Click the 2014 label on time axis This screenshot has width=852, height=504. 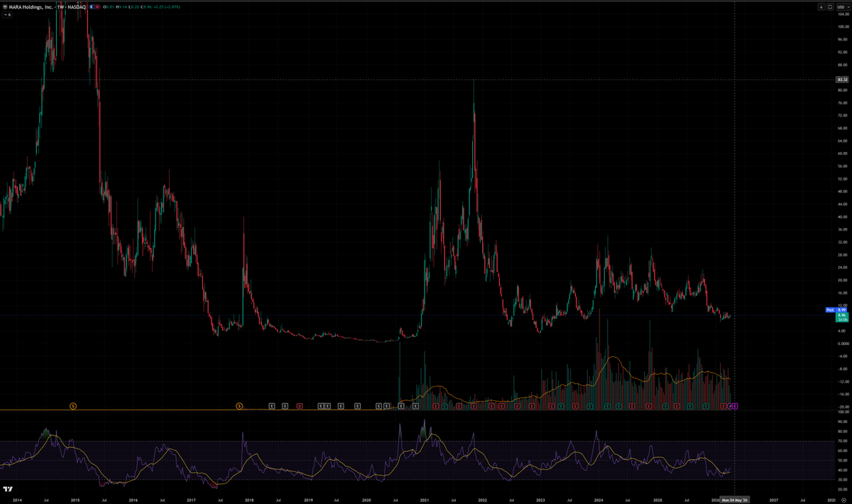(x=17, y=500)
